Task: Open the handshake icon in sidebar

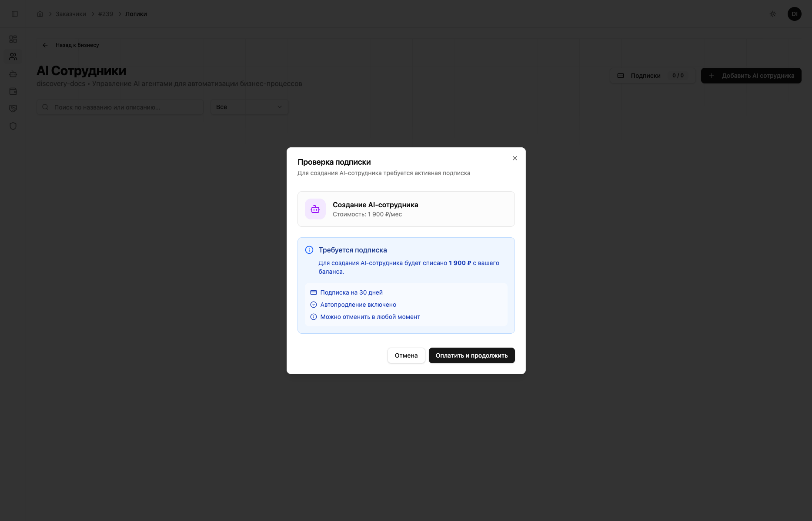Action: point(13,109)
